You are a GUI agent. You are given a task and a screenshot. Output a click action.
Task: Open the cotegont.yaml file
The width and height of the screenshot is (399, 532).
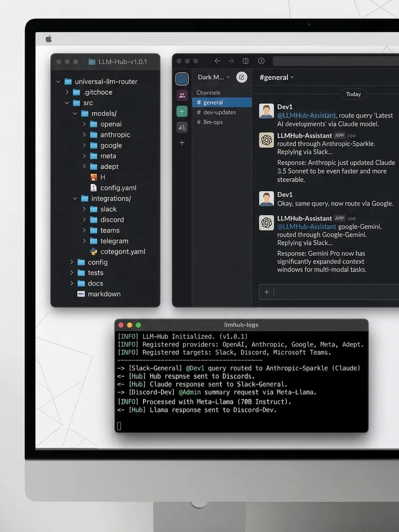[x=118, y=252]
